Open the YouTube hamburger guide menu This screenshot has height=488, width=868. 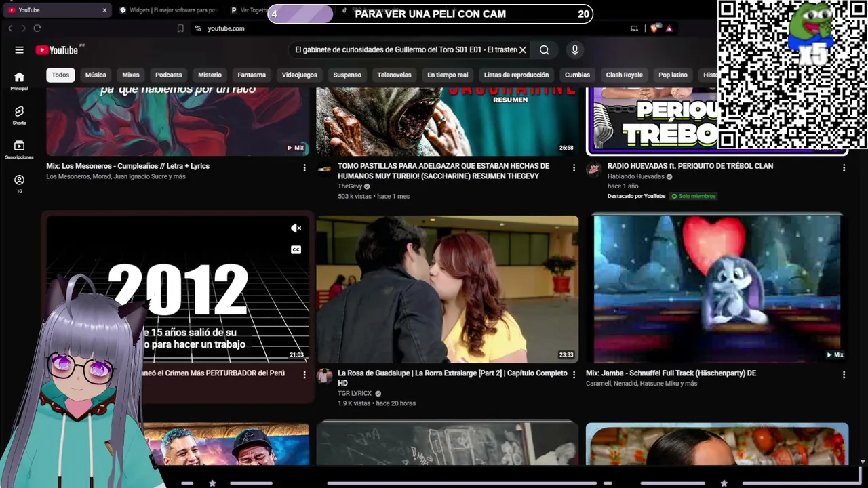19,49
